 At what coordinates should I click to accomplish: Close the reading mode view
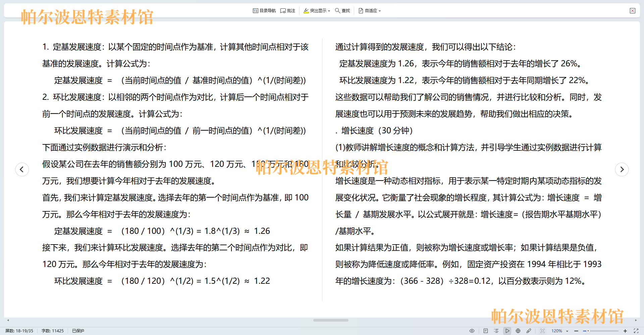pos(633,11)
